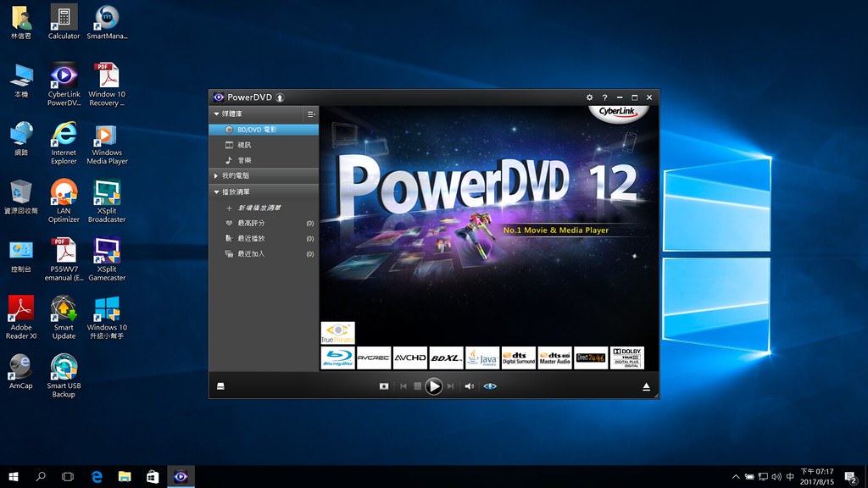Open PowerDVD settings gear

[x=590, y=97]
